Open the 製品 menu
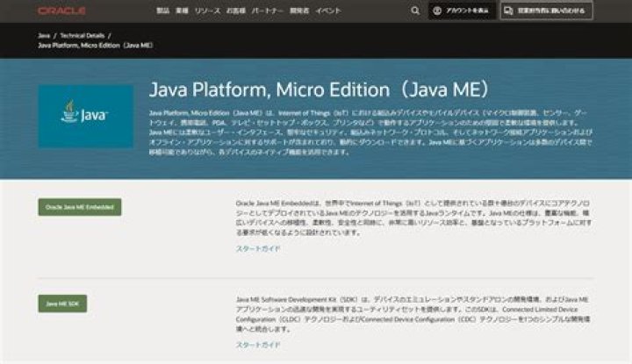Image resolution: width=632 pixels, height=364 pixels. tap(162, 11)
